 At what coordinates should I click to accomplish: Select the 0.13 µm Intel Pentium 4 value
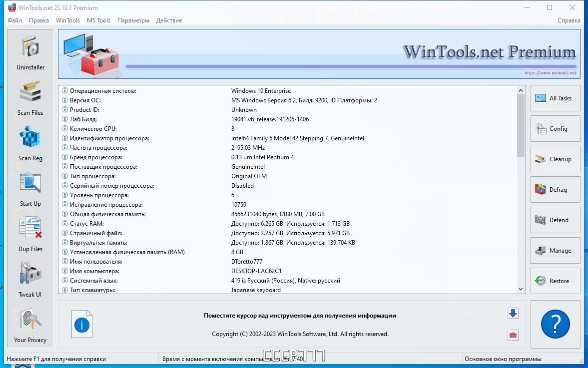coord(262,157)
